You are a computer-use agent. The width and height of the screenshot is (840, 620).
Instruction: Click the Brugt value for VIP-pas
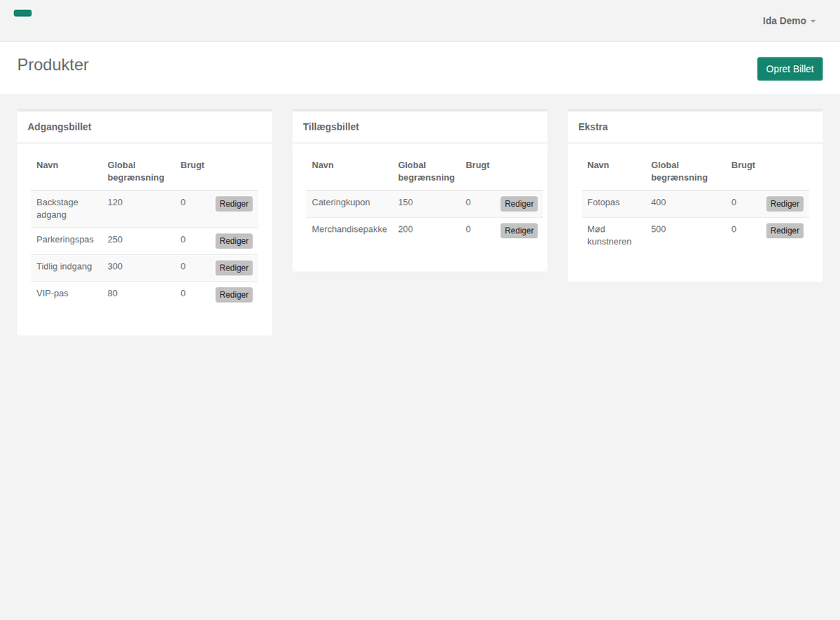(183, 294)
